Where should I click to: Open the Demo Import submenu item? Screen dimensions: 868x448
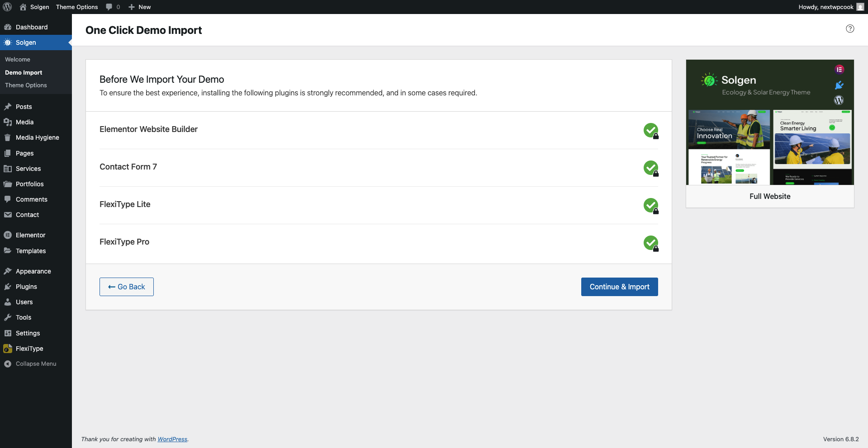point(24,72)
